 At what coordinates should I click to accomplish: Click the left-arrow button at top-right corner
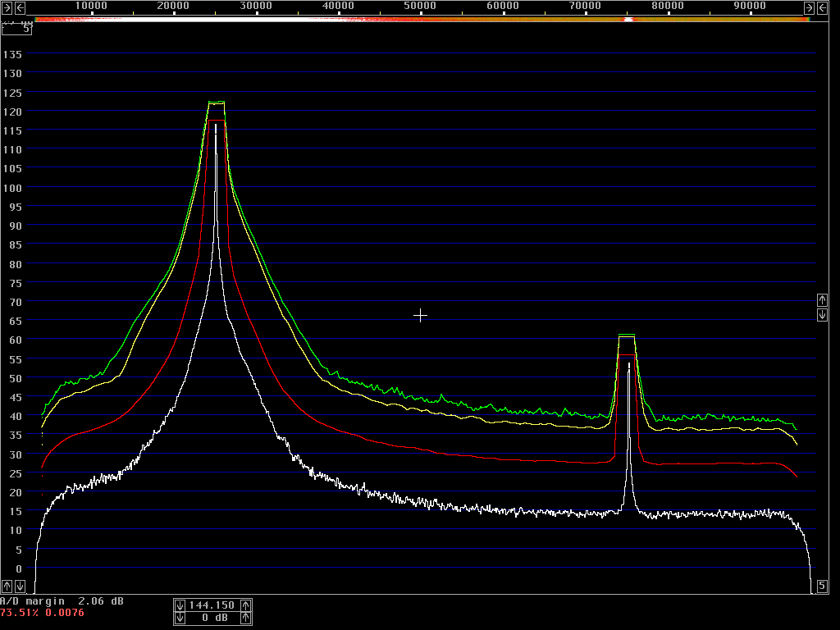click(x=822, y=7)
